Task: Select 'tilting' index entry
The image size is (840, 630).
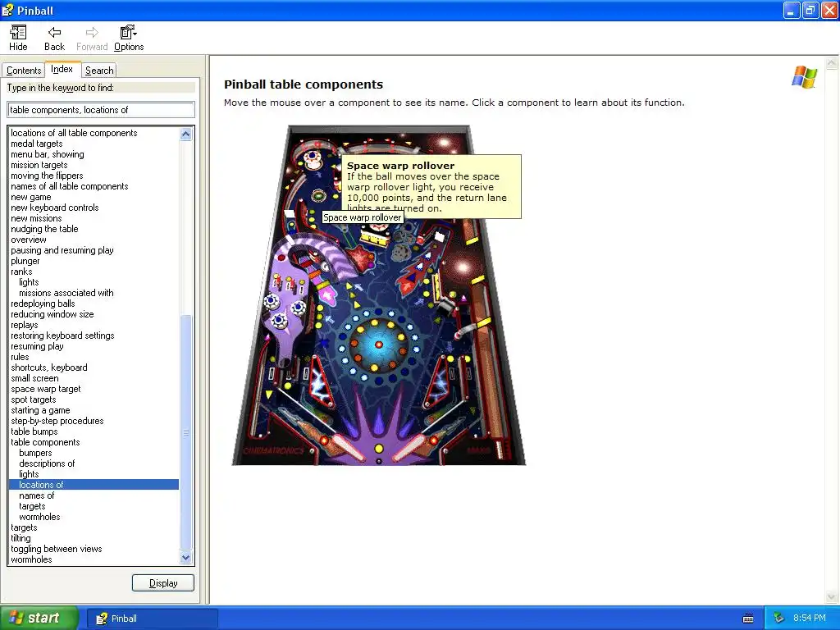Action: [21, 538]
